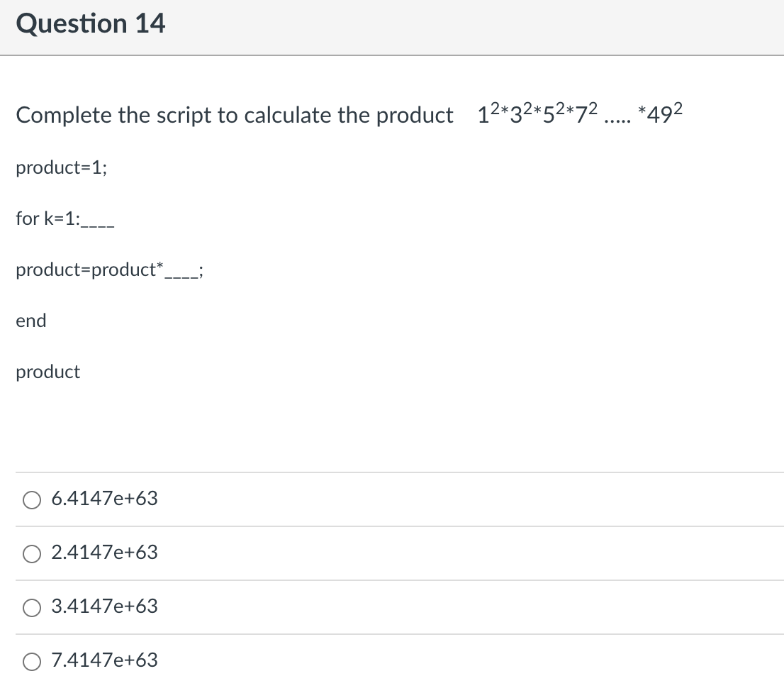Click the 'Complete the script' prompt text
The image size is (784, 698).
coord(235,116)
